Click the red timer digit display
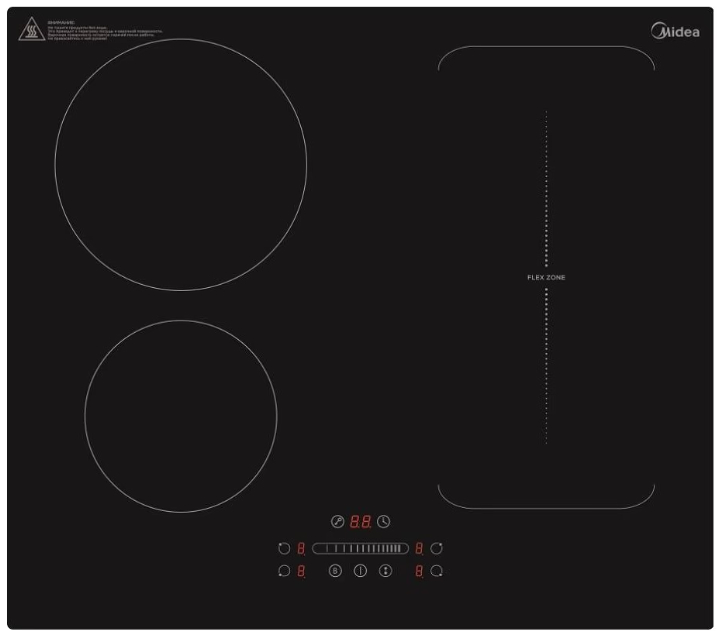Viewport: 719px width, 635px height. (360, 521)
